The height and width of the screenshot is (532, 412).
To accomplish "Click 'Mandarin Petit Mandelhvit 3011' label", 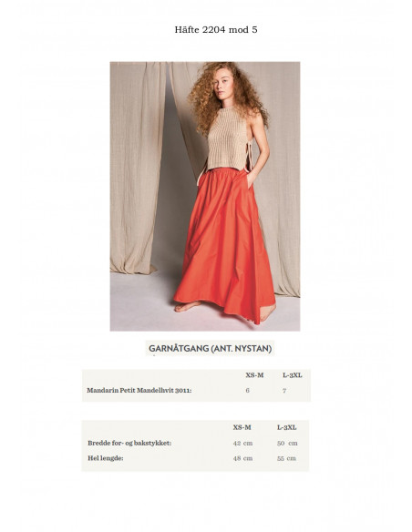I will (x=139, y=390).
